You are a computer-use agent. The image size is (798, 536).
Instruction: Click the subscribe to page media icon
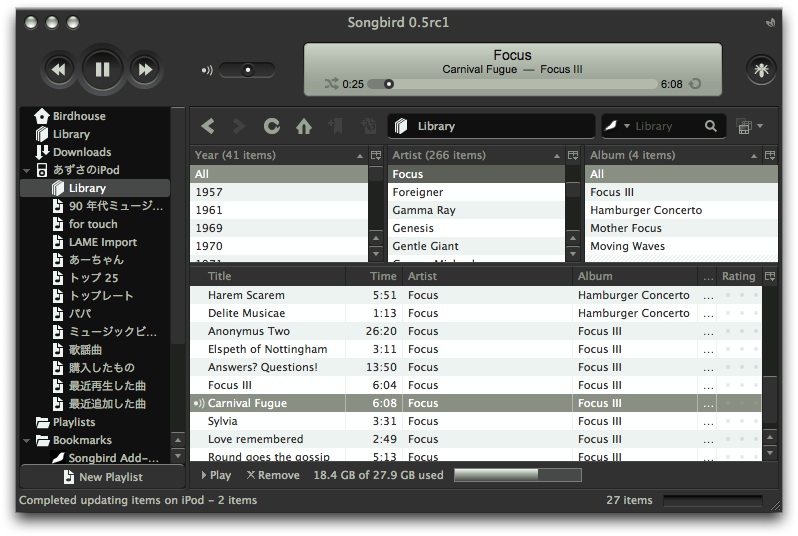pos(368,126)
